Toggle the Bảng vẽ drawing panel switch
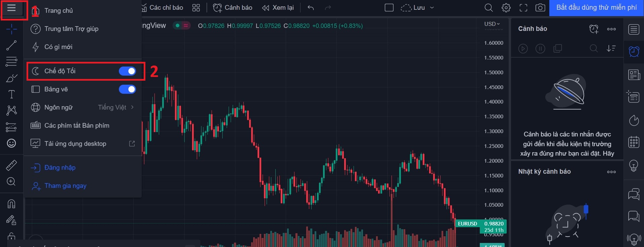Screen dimensions: 644x247 127,89
